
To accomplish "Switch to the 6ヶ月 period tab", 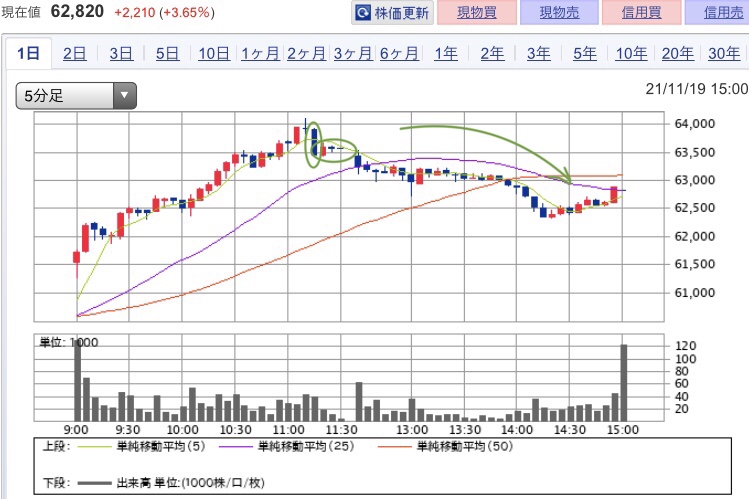I will click(x=399, y=53).
